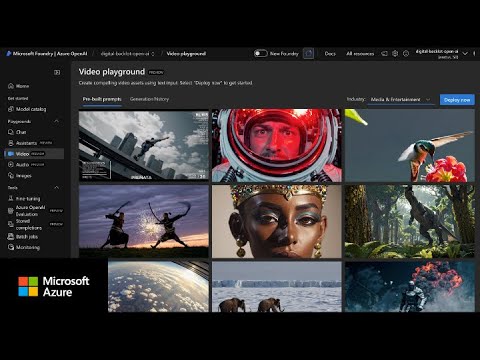
Task: Click the Fine-tuning icon
Action: coord(11,198)
